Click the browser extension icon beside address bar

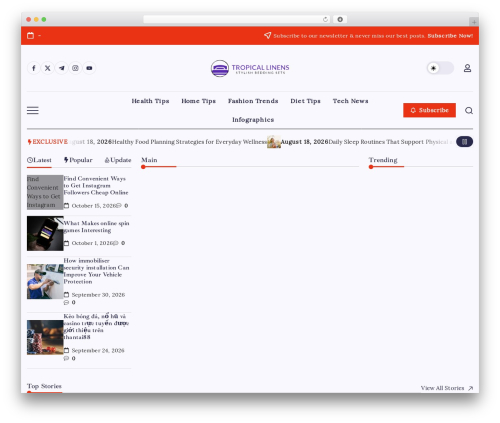[x=340, y=19]
